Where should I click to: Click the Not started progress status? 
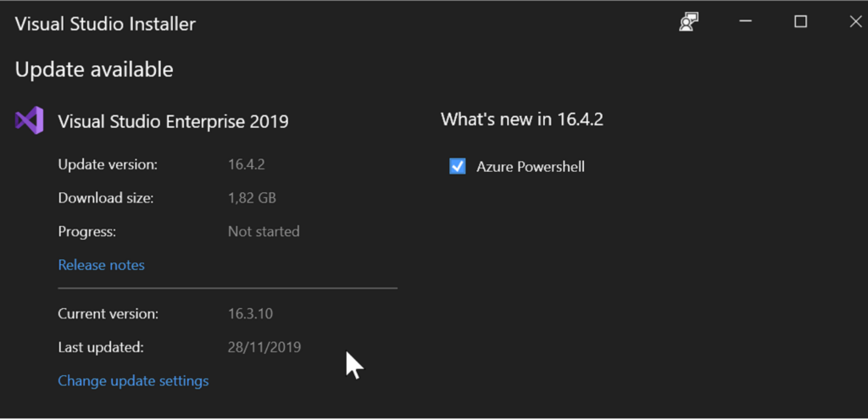coord(264,231)
